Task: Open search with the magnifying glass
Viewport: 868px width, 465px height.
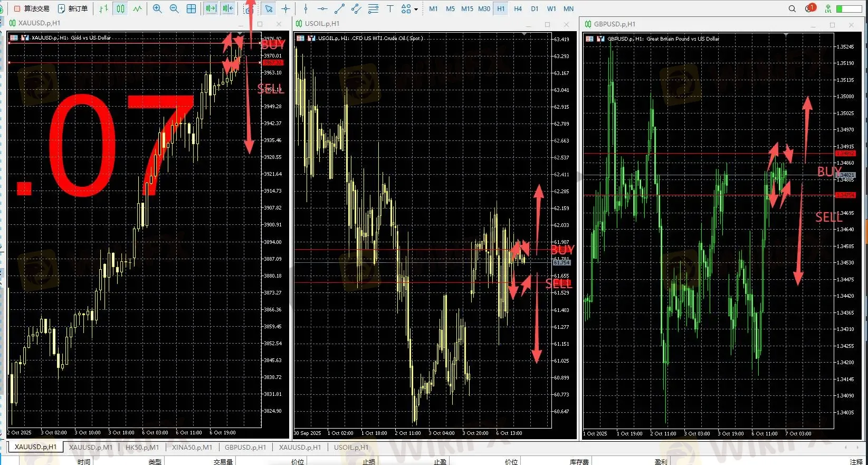Action: tap(792, 8)
